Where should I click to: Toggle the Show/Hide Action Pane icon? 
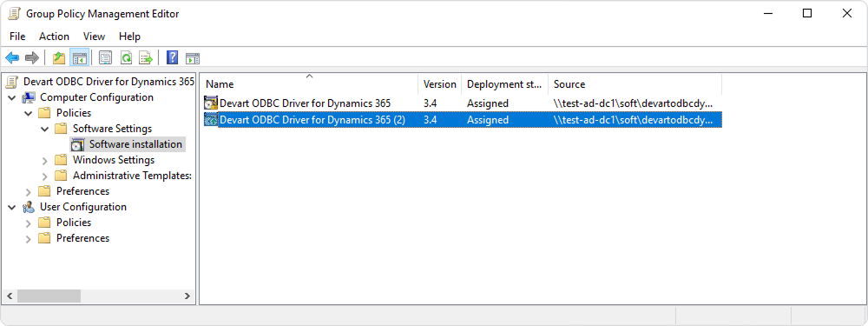(x=193, y=57)
